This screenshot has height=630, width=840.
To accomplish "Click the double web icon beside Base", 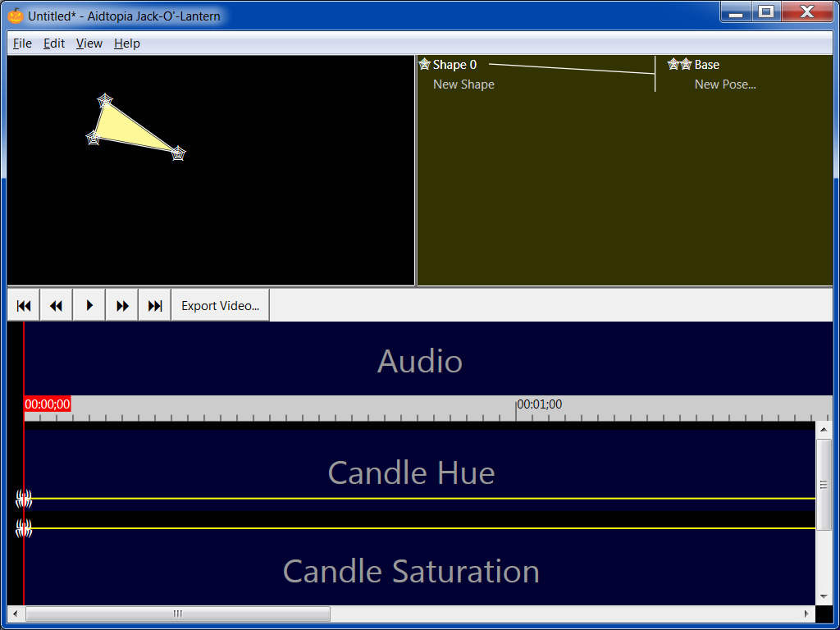I will (680, 64).
